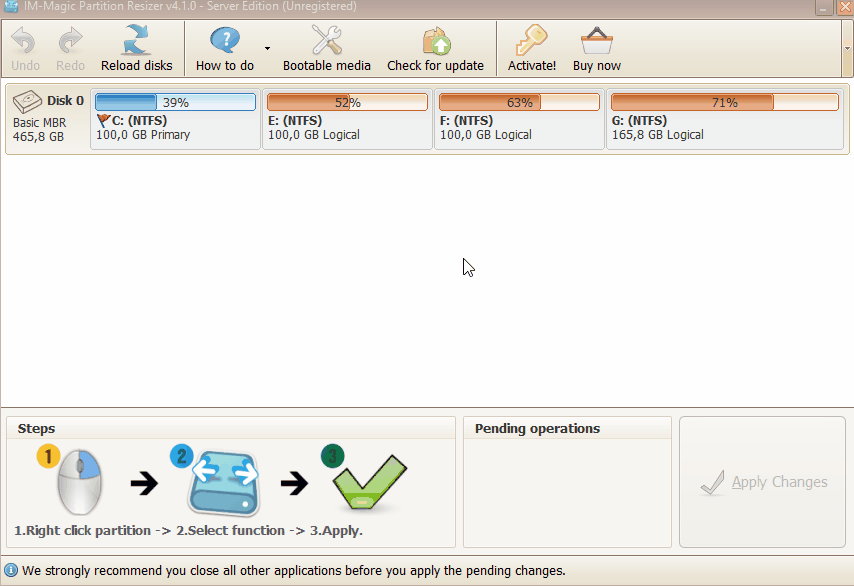Click the Reload disks label
This screenshot has width=854, height=586.
137,65
